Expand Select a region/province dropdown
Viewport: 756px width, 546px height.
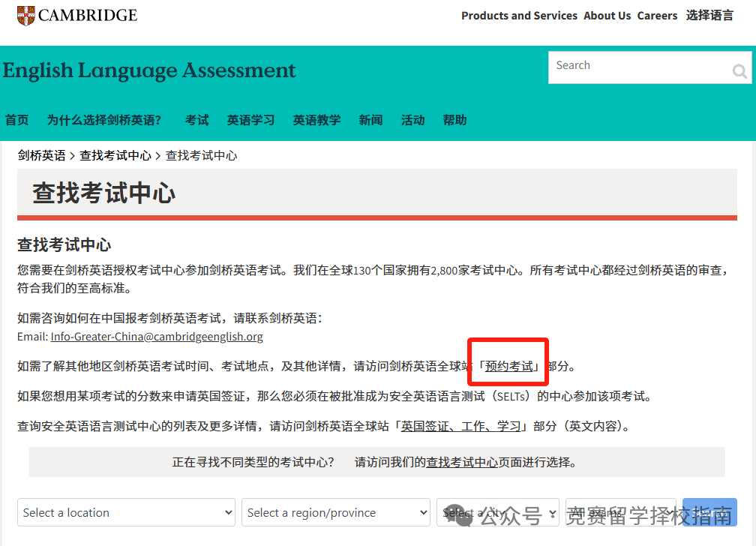335,512
